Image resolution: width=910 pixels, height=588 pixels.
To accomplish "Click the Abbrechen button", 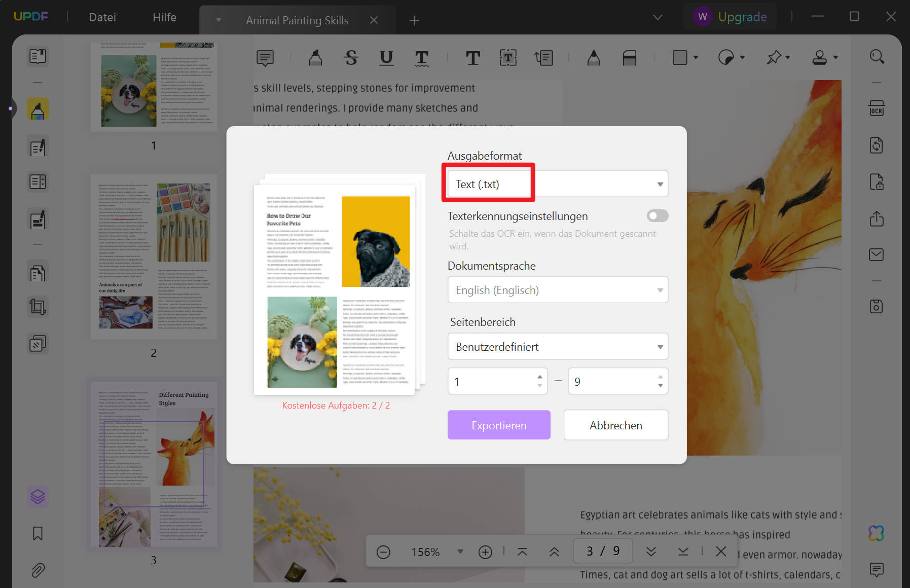I will 615,425.
